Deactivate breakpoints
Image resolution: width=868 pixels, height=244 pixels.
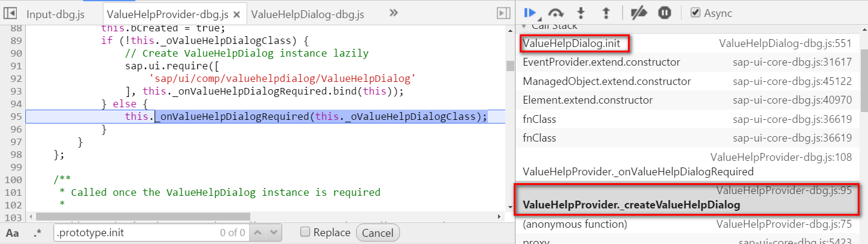click(639, 12)
